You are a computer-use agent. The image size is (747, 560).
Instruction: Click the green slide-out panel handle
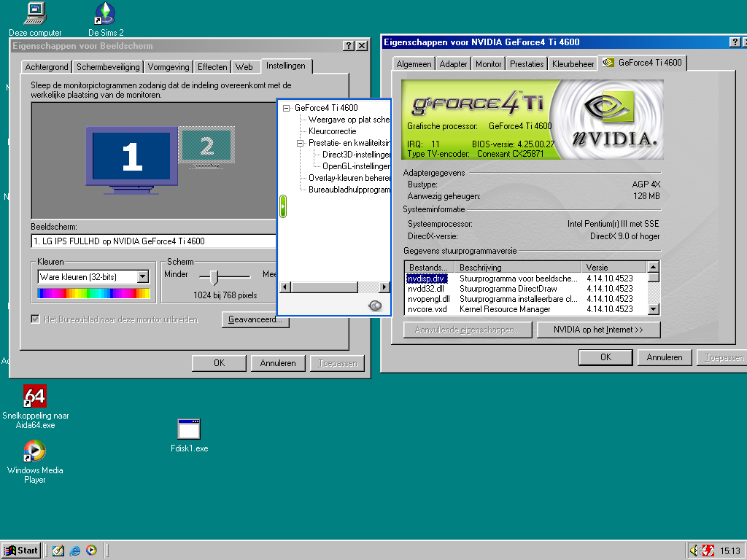click(283, 206)
